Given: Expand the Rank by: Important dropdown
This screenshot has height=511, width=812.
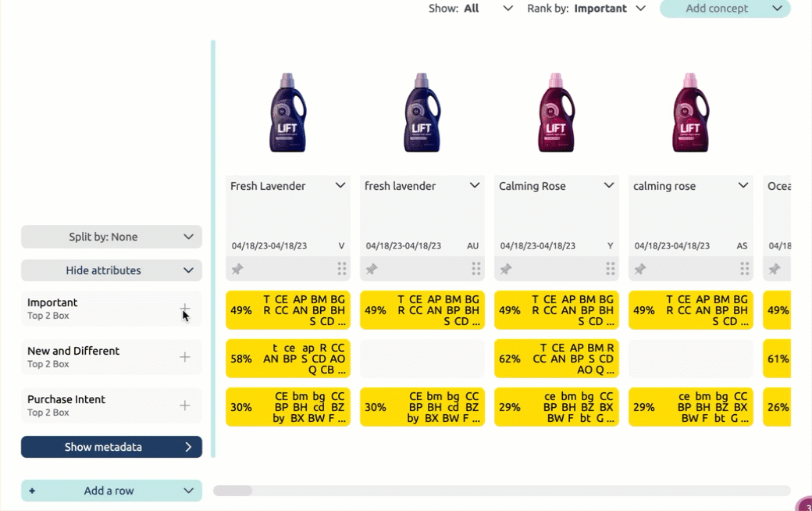Looking at the screenshot, I should [586, 9].
